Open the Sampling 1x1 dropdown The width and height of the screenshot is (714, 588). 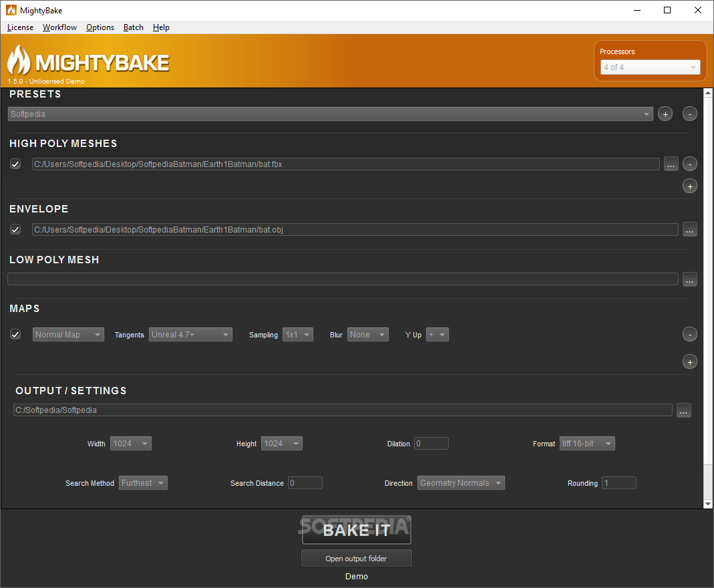[x=298, y=335]
